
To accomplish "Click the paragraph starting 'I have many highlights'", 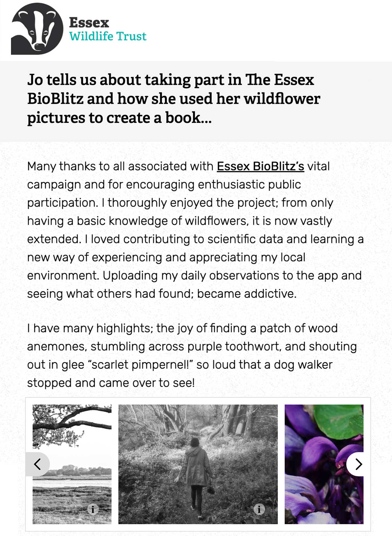I will click(192, 355).
